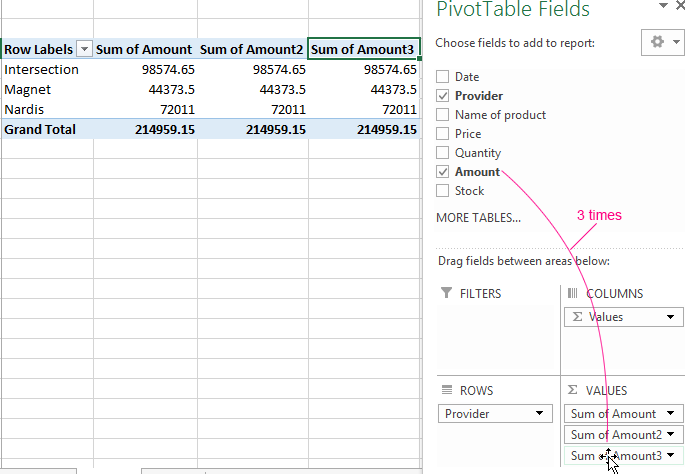Select the Sum of Amount3 header cell
This screenshot has height=474, width=685.
(x=364, y=49)
